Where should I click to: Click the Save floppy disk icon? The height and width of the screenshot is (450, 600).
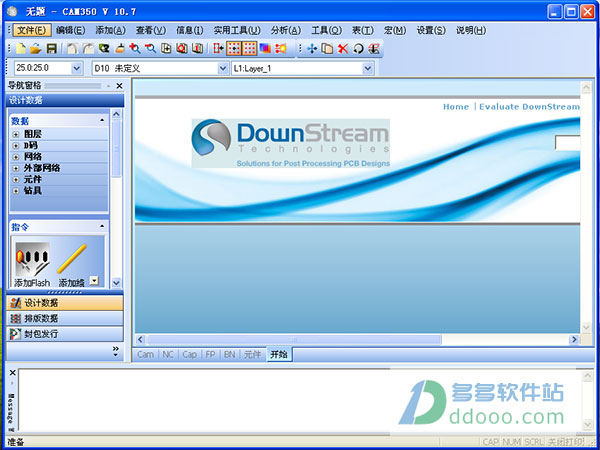click(x=52, y=48)
